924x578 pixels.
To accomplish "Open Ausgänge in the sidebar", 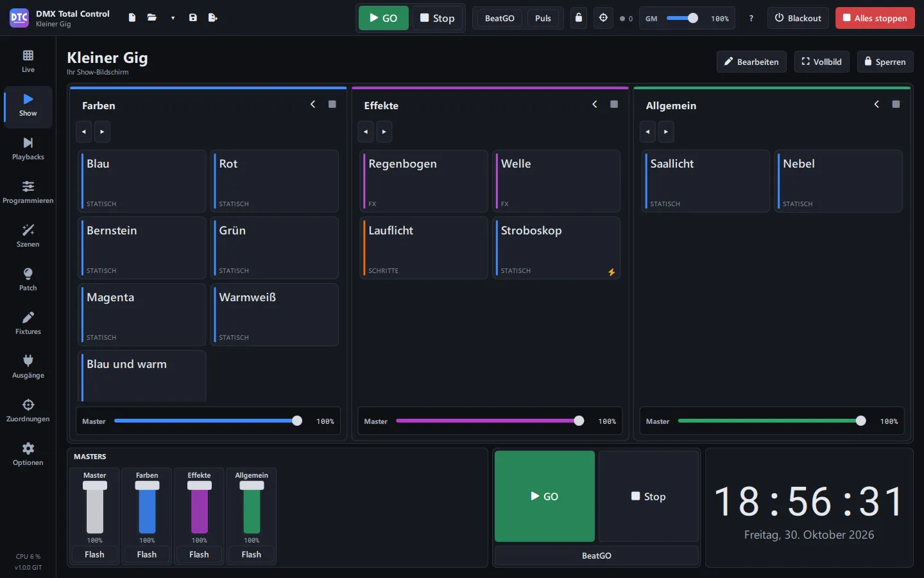I will point(28,367).
